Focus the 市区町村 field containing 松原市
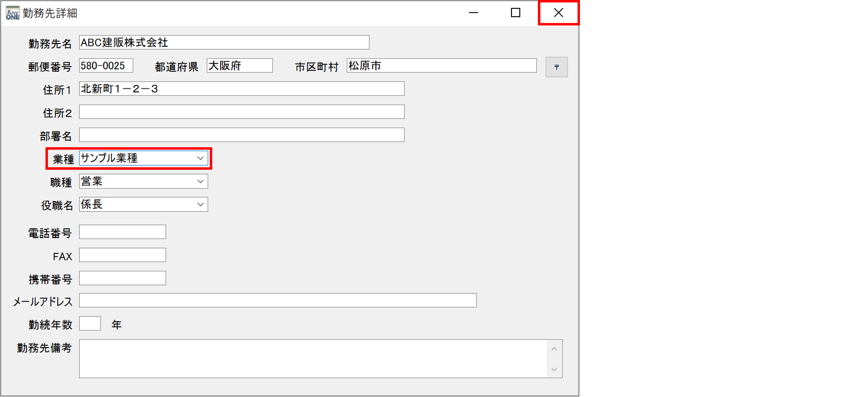Screen dimensions: 868x397 tap(441, 66)
